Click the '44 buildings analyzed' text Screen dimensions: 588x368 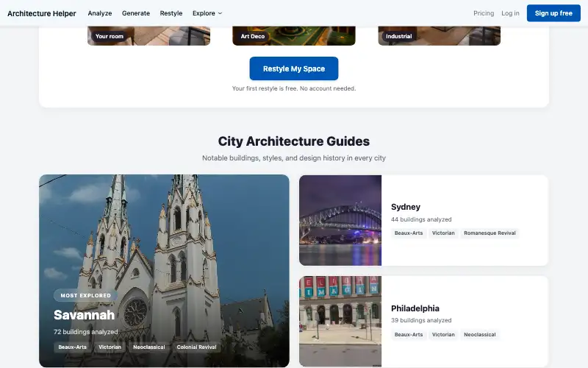[421, 219]
